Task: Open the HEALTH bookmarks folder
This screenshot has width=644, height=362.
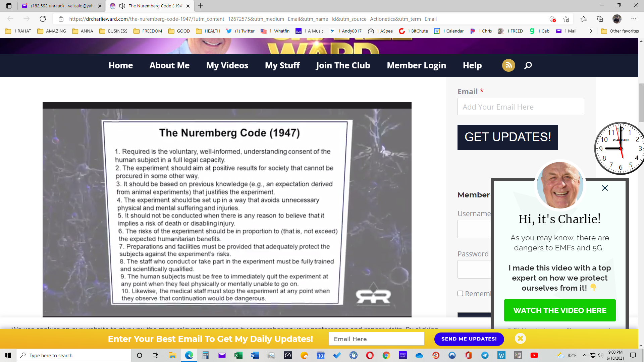Action: coord(208,31)
